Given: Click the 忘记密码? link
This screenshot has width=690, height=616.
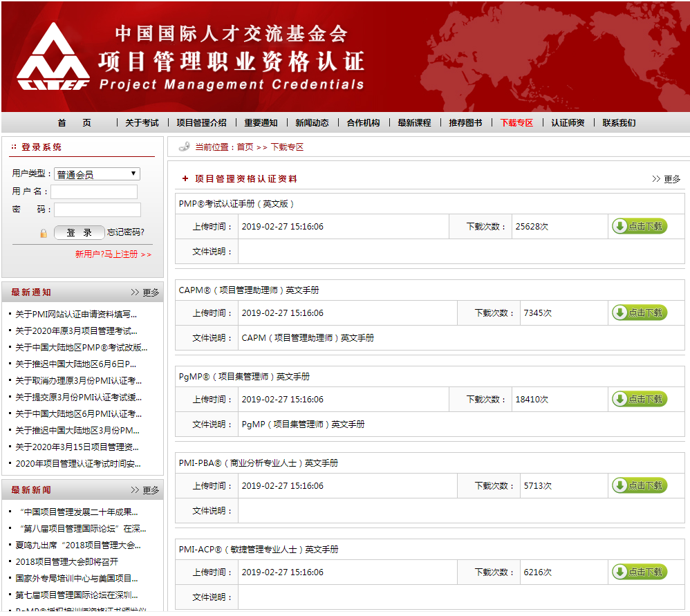Looking at the screenshot, I should coord(125,232).
